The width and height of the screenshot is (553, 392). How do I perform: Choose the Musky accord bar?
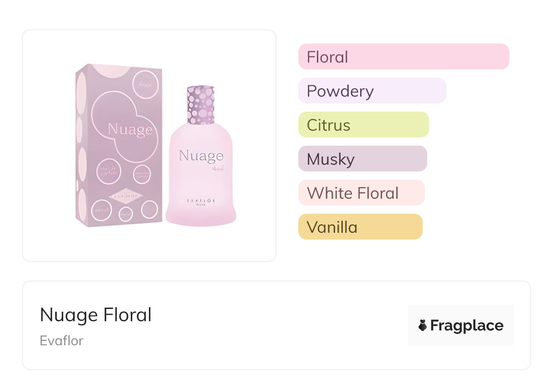click(362, 159)
